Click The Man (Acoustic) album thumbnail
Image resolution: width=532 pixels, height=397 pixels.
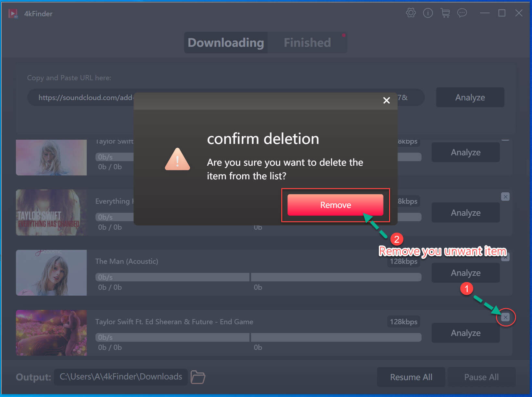(x=51, y=273)
